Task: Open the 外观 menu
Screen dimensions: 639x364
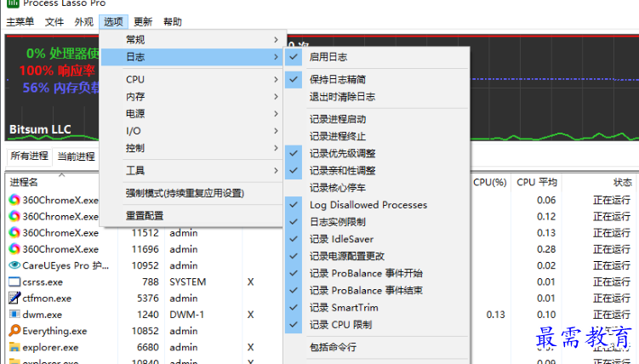Action: tap(84, 21)
